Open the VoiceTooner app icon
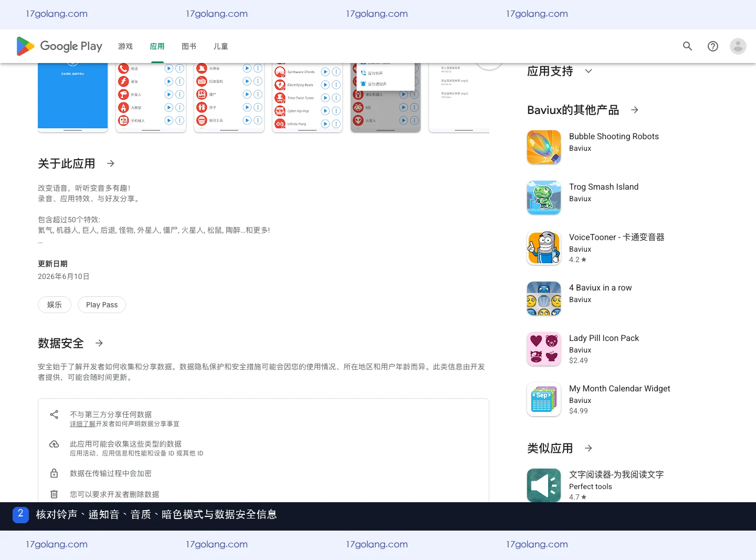 [x=544, y=248]
